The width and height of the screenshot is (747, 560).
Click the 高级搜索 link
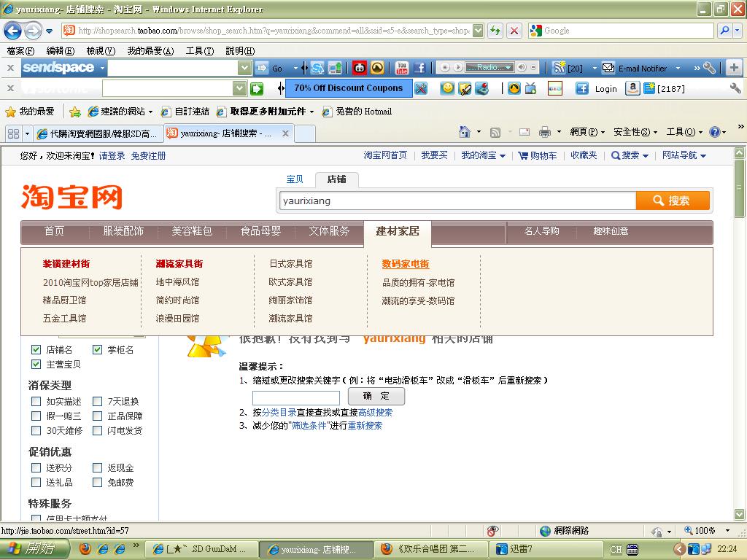point(376,413)
